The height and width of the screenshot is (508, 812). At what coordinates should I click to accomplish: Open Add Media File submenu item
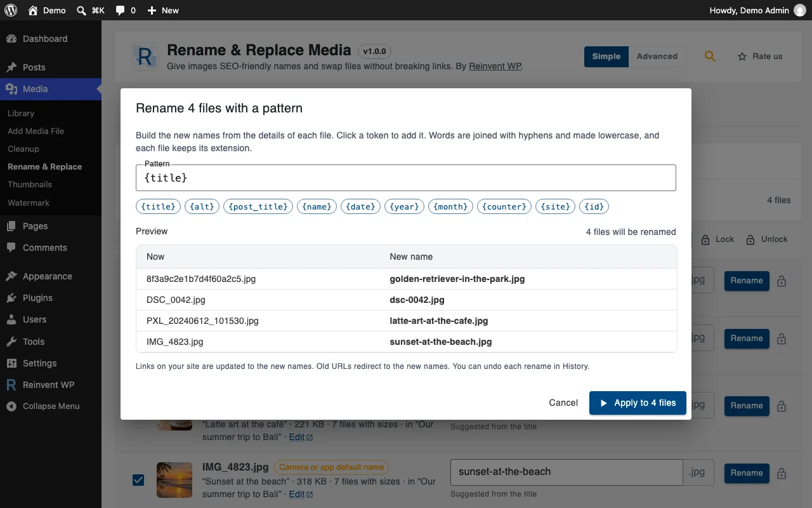point(36,131)
